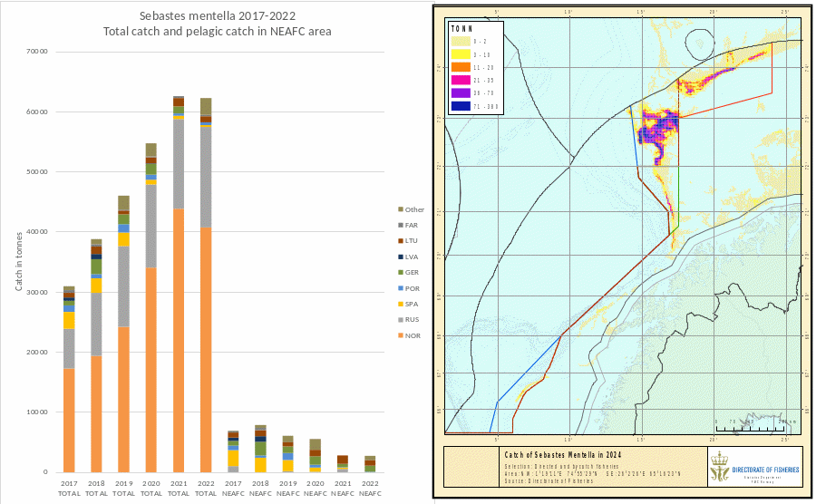The width and height of the screenshot is (816, 504).
Task: Click the brown LTU legend swatch
Action: click(x=401, y=241)
